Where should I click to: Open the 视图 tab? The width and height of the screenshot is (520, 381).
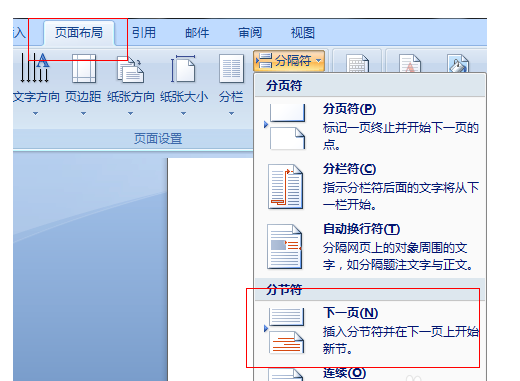click(302, 33)
